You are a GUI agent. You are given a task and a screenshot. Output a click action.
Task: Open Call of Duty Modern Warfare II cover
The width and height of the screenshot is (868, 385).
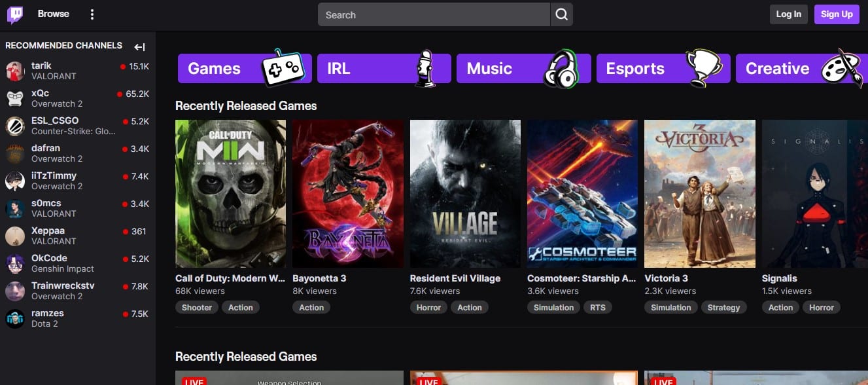[231, 193]
